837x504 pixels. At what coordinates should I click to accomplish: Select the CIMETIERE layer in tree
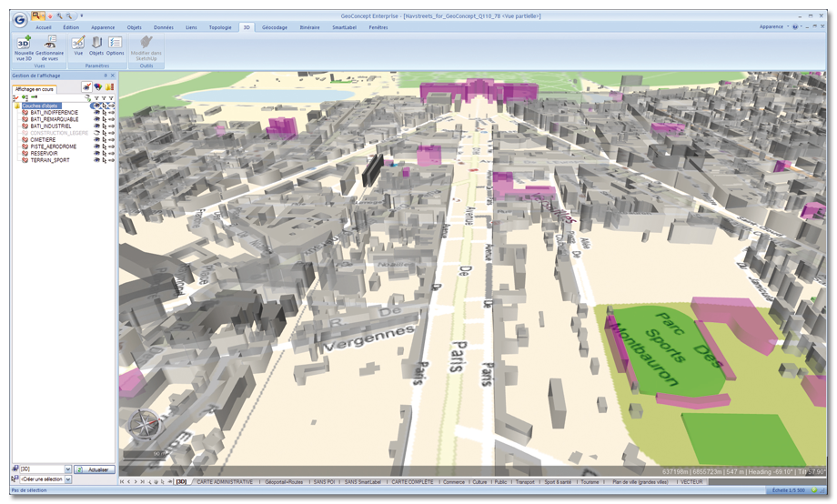(x=43, y=139)
